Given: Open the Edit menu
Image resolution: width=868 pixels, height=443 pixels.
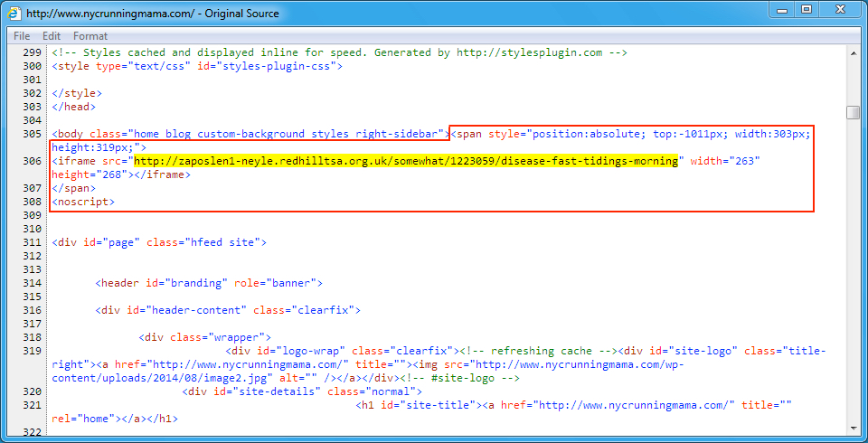Looking at the screenshot, I should [x=52, y=36].
